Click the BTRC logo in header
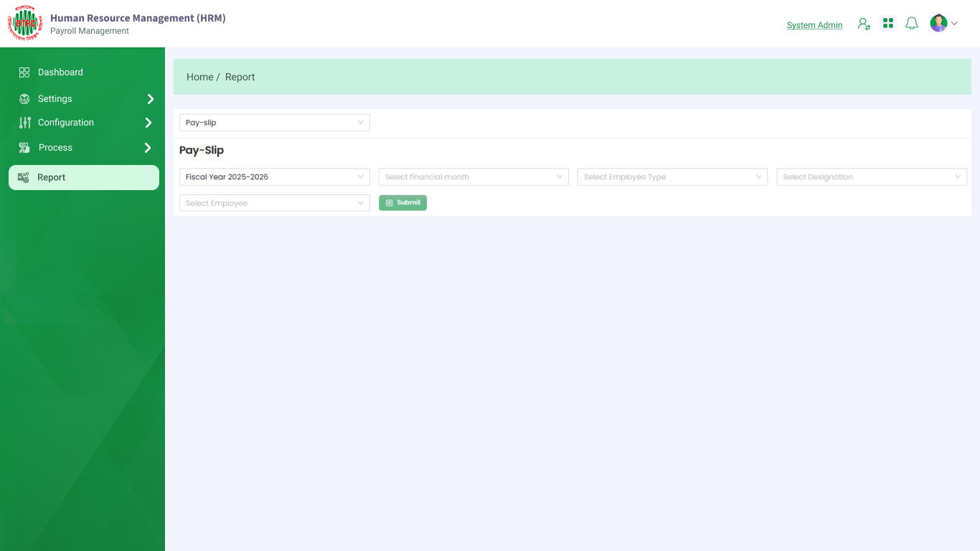This screenshot has width=980, height=551. [25, 24]
